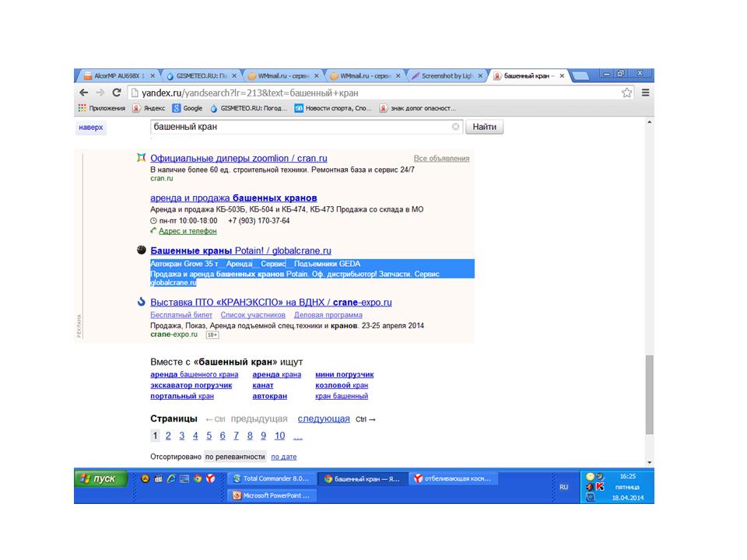The height and width of the screenshot is (560, 747).
Task: Go to results page 2
Action: click(168, 436)
